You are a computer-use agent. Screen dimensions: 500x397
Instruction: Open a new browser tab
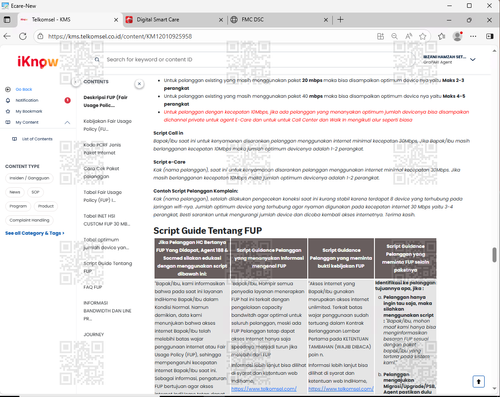pos(340,20)
